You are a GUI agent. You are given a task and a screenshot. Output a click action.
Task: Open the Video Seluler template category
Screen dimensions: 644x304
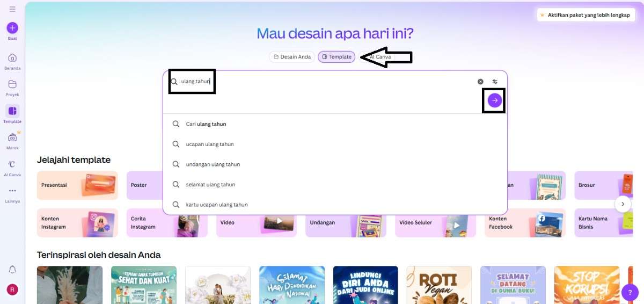tap(435, 223)
